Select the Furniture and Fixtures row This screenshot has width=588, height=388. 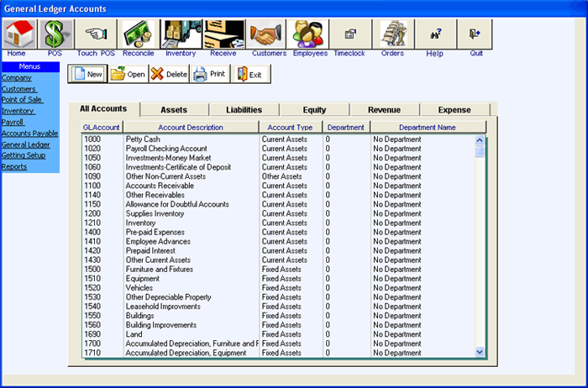click(x=278, y=269)
